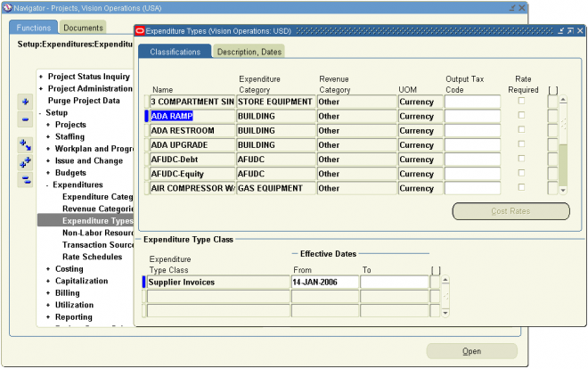Maximize the Expenditure Types window
This screenshot has height=369, width=588.
click(570, 30)
